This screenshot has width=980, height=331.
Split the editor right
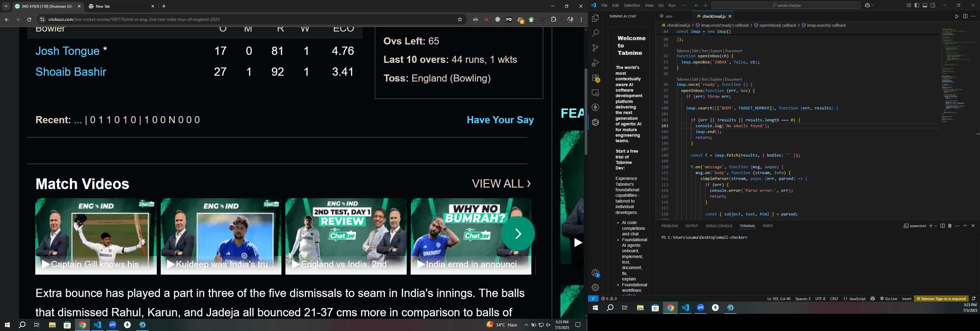(965, 16)
